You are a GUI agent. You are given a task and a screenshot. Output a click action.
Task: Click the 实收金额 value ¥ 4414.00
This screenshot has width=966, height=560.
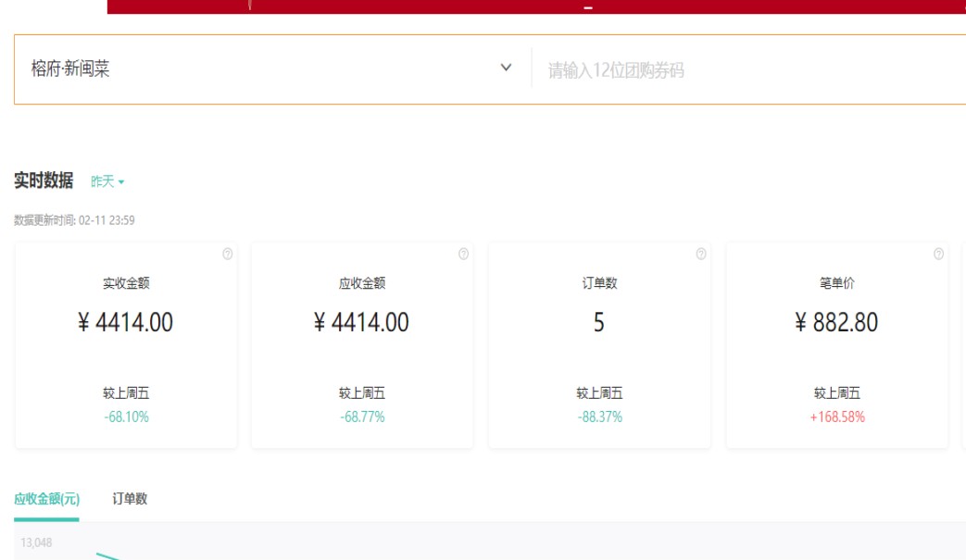126,322
